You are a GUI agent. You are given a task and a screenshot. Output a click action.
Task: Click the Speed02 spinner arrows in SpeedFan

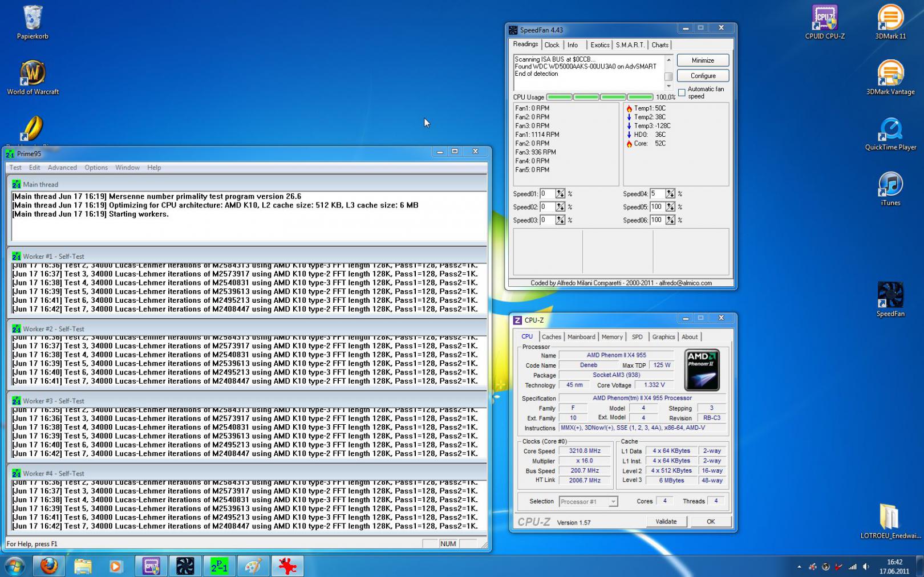tap(560, 207)
